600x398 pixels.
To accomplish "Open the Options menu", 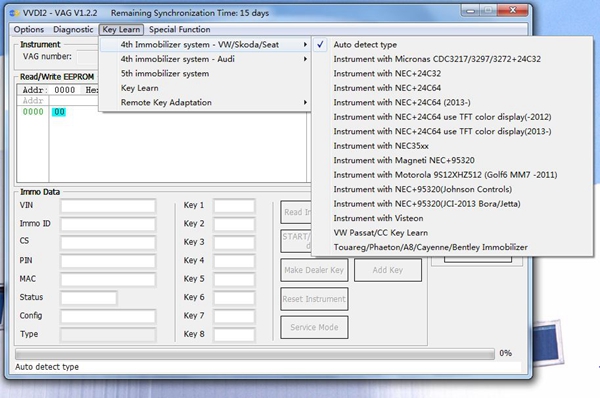I will click(29, 29).
